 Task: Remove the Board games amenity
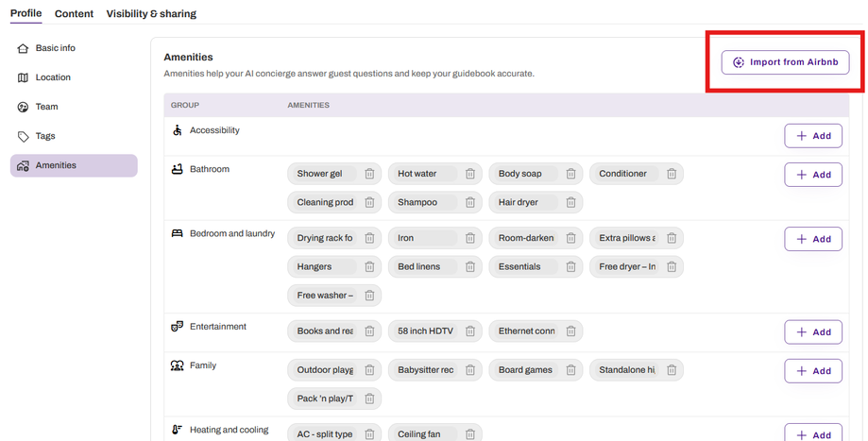[570, 369]
